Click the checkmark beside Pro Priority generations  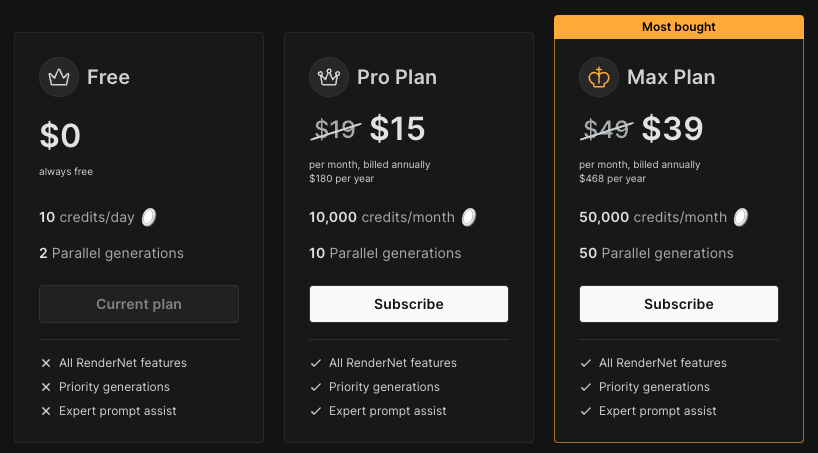(x=316, y=387)
